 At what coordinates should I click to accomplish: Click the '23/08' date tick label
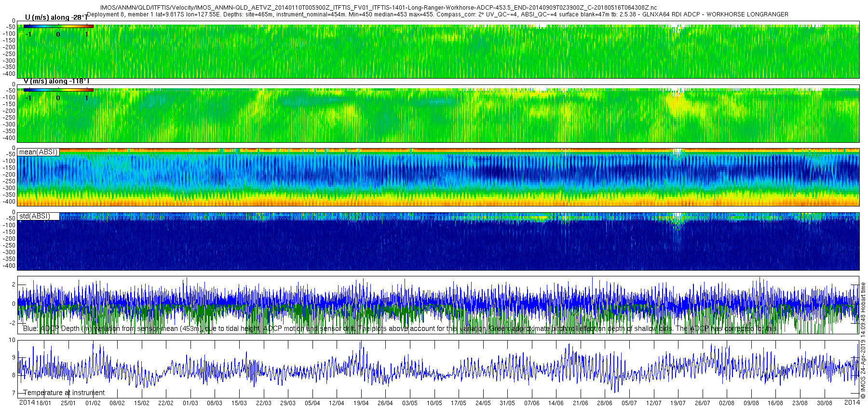pos(800,403)
